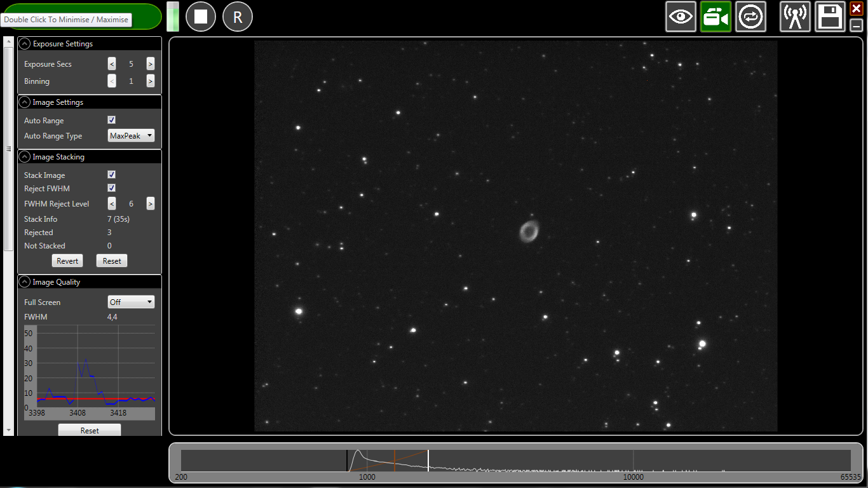Screen dimensions: 868x488
Task: Click Reset button below FWHM graph
Action: pyautogui.click(x=90, y=430)
